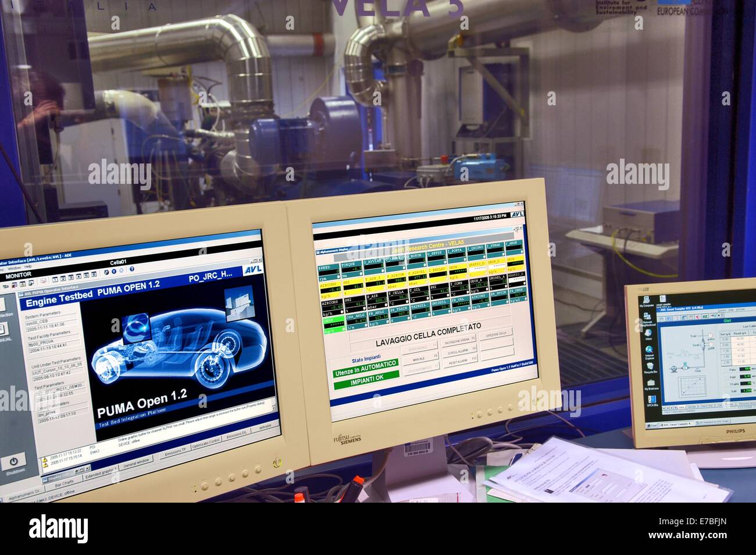Image resolution: width=756 pixels, height=555 pixels.
Task: Click the SCROLL ALLARMI button
Action: click(x=461, y=351)
